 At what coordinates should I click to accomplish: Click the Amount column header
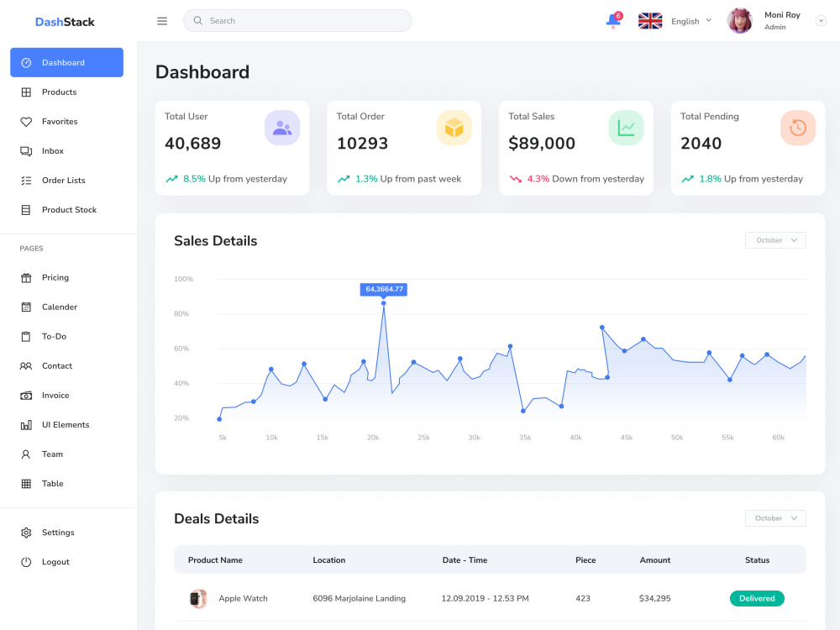pos(654,559)
